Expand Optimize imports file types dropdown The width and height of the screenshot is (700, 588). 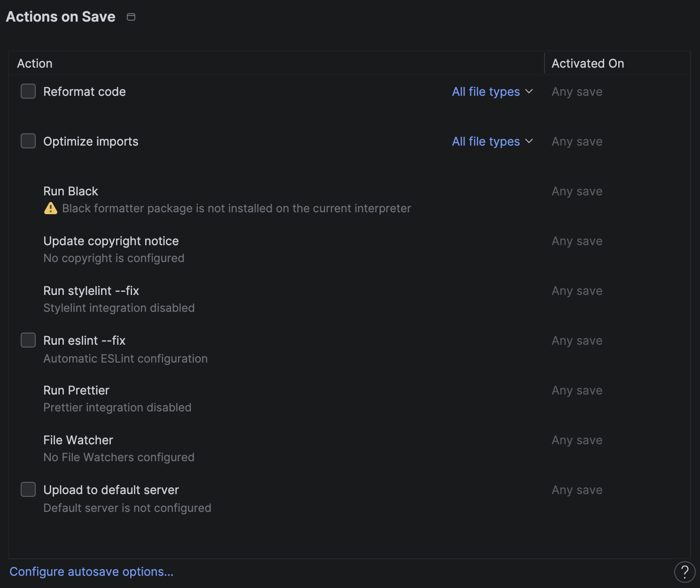click(x=492, y=141)
